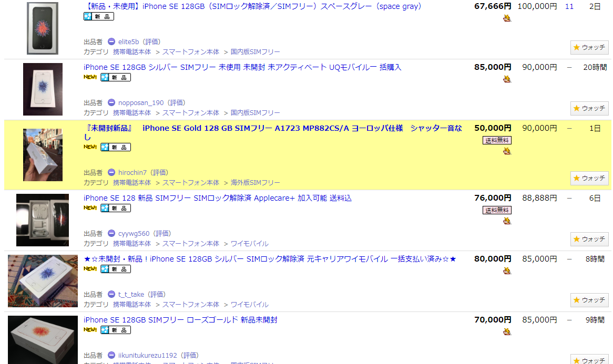Viewport: 613px width, 364px height.
Task: Open 携帯電話本体 category in nopposan_190 listing
Action: pos(132,112)
